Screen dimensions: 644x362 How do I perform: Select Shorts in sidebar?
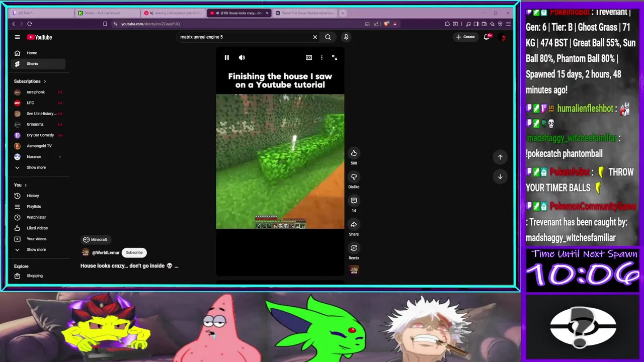[x=38, y=64]
